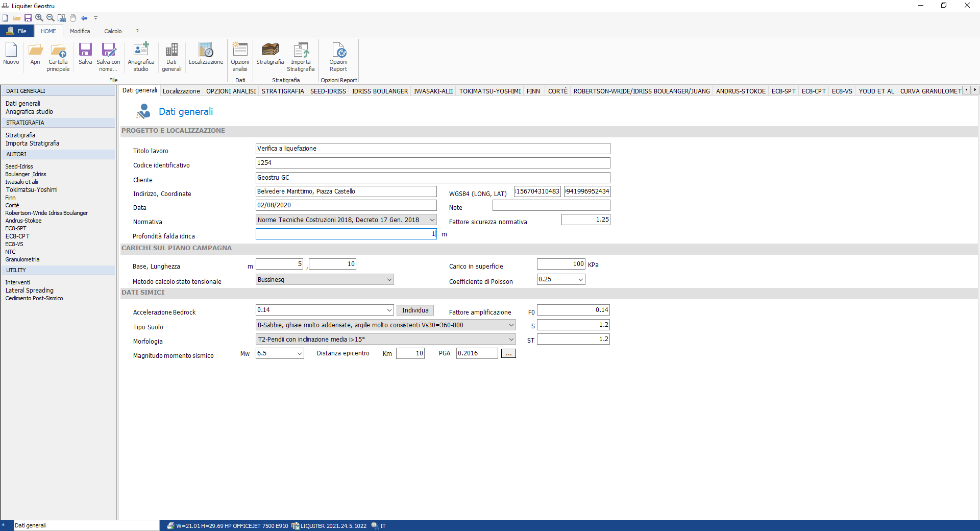
Task: Click the Distanza epicentro Km field
Action: [410, 353]
